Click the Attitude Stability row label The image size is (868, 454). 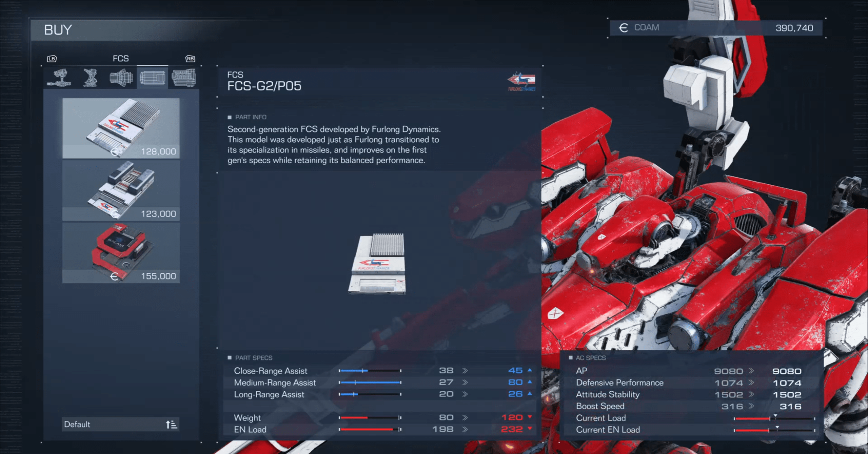[x=608, y=395]
